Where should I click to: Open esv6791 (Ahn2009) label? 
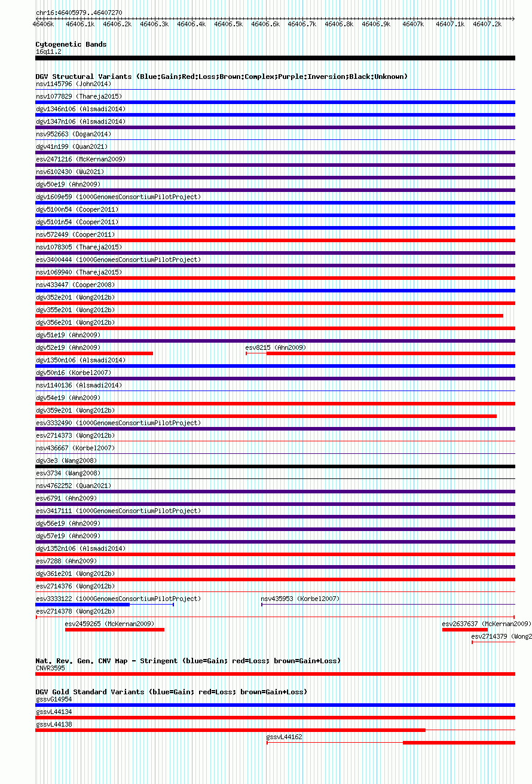coord(66,498)
